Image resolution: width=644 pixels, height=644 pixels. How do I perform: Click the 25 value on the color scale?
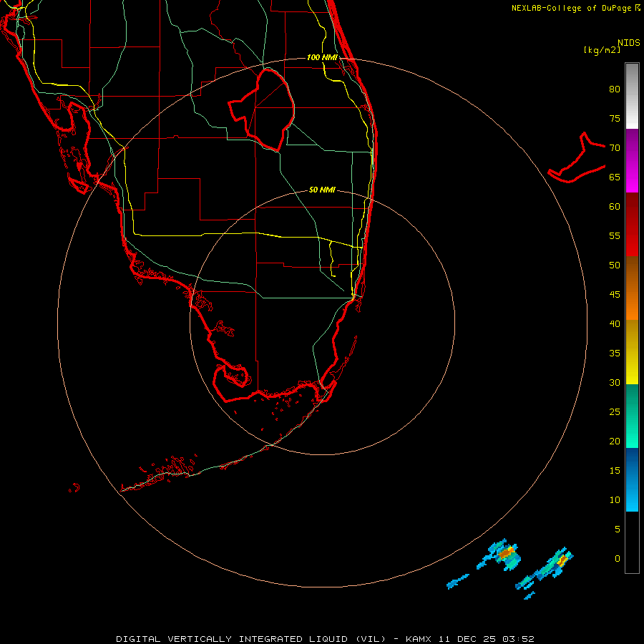click(x=615, y=412)
